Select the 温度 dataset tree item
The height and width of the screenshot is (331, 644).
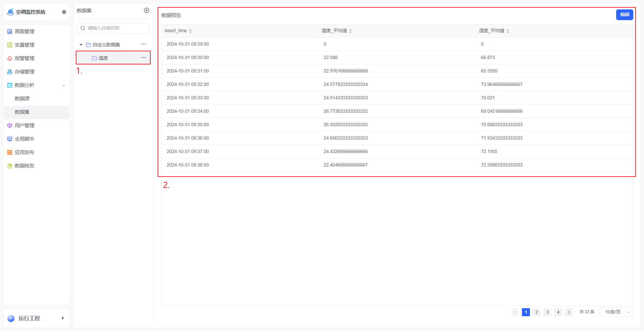(103, 58)
